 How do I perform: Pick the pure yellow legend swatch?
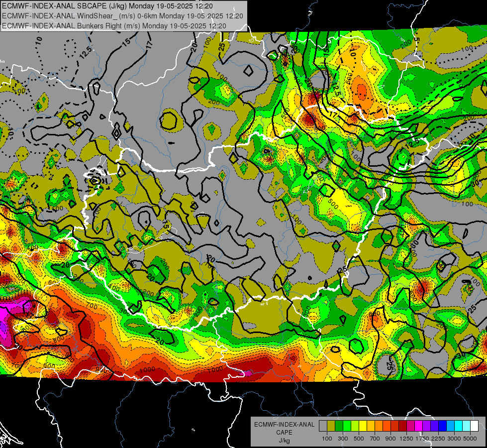click(x=363, y=426)
